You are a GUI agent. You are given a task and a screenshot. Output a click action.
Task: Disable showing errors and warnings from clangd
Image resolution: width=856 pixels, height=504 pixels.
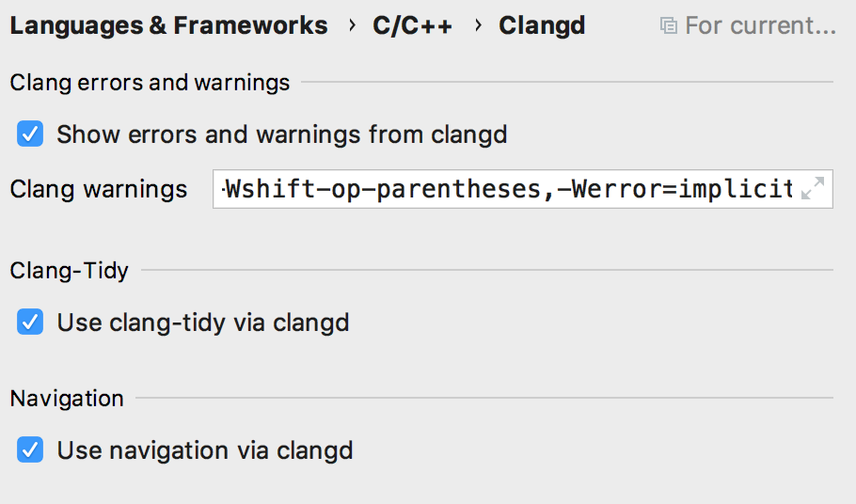point(31,134)
